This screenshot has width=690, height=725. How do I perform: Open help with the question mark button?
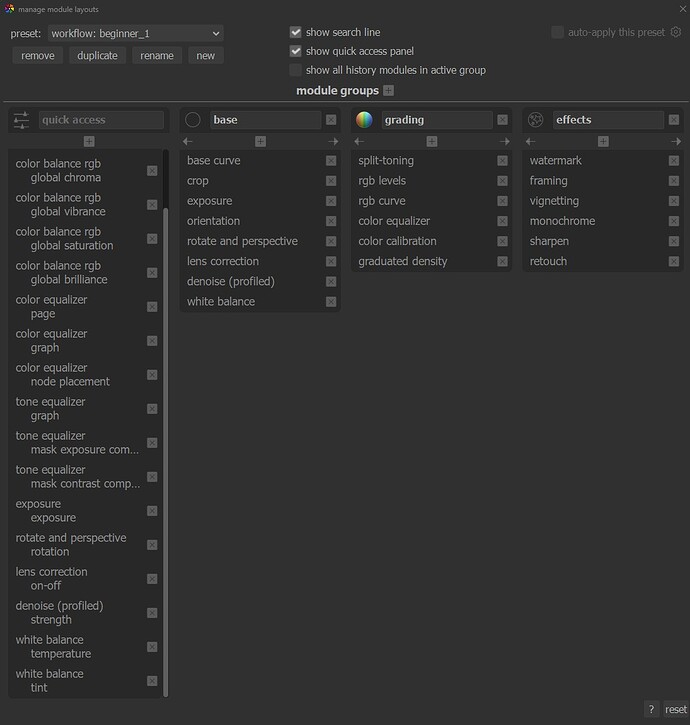coord(651,709)
